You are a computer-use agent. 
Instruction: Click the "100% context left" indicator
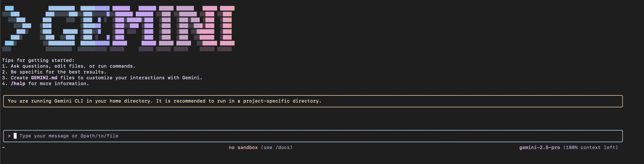[x=590, y=148]
